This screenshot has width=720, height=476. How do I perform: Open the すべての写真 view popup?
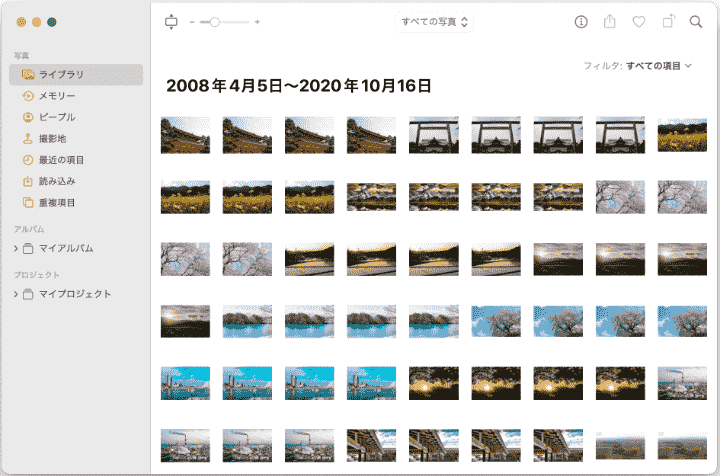point(434,22)
